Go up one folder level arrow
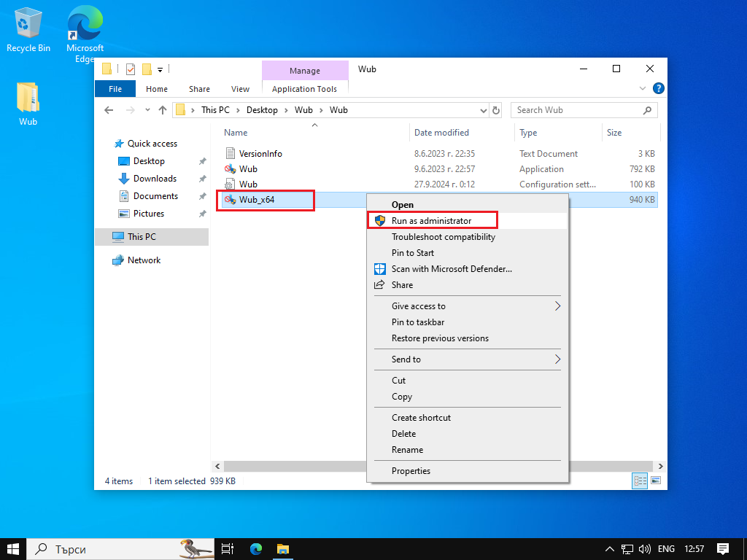Image resolution: width=747 pixels, height=560 pixels. click(163, 110)
